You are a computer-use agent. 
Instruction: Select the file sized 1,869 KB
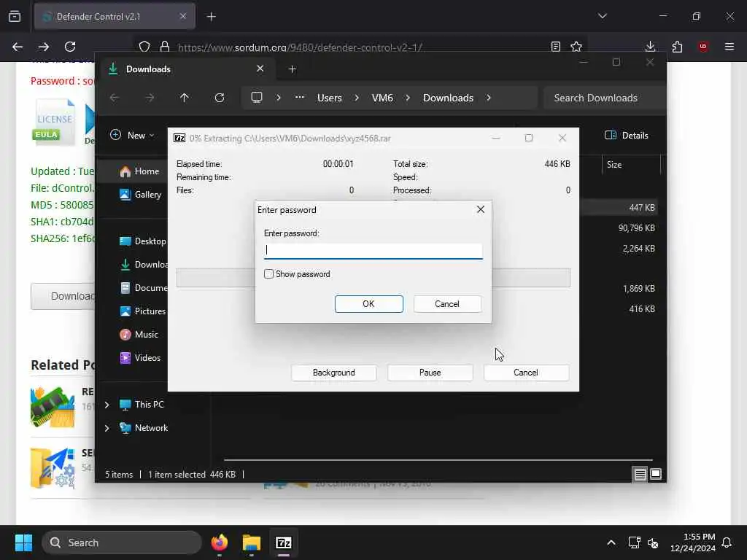pos(638,289)
